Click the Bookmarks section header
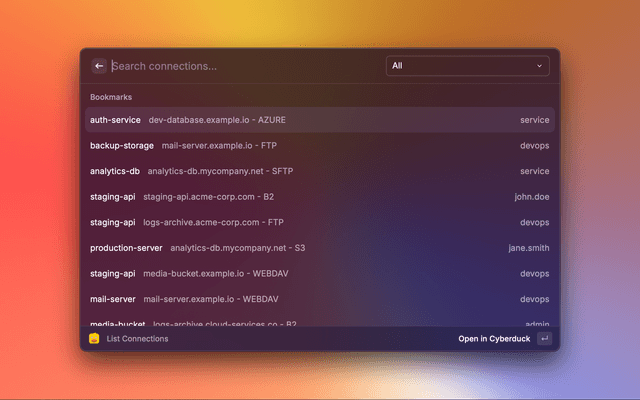The image size is (640, 400). [x=111, y=97]
